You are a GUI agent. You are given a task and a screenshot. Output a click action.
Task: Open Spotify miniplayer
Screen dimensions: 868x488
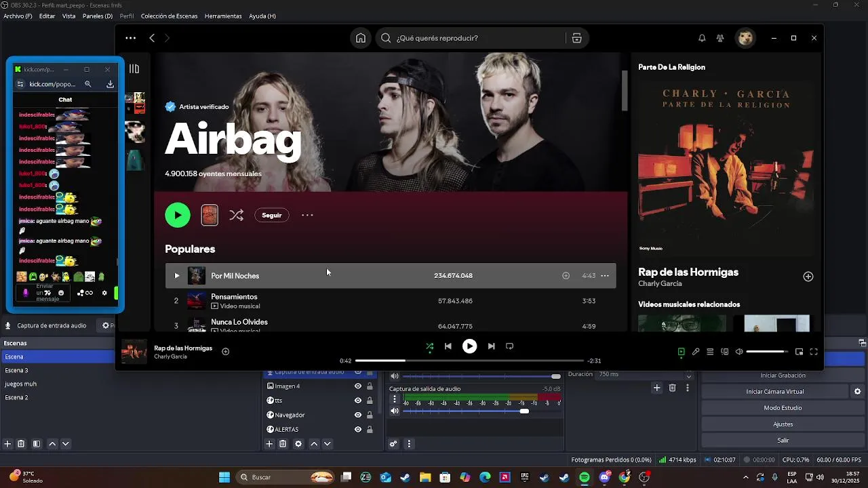799,352
